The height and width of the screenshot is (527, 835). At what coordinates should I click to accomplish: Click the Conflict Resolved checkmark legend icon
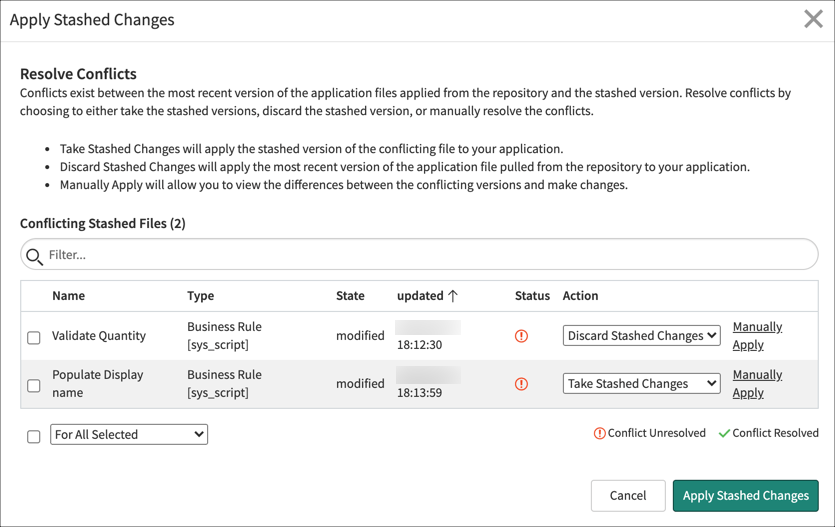pyautogui.click(x=724, y=433)
